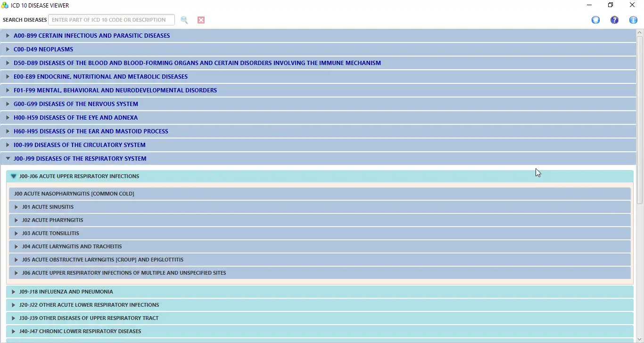Expand J06 infections of multiple and unspecified sites

[x=320, y=273]
